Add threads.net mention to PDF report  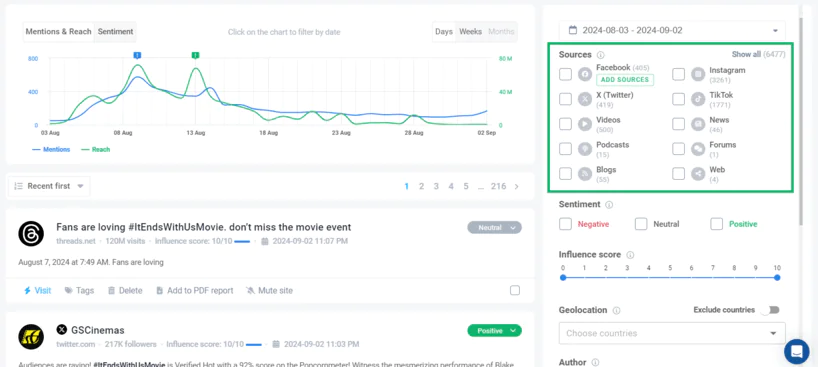click(195, 290)
